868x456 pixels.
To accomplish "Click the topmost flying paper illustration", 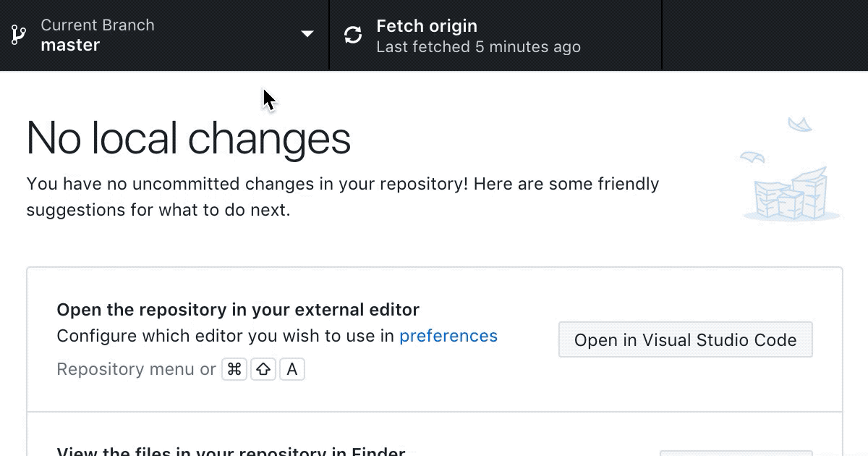I will 800,124.
